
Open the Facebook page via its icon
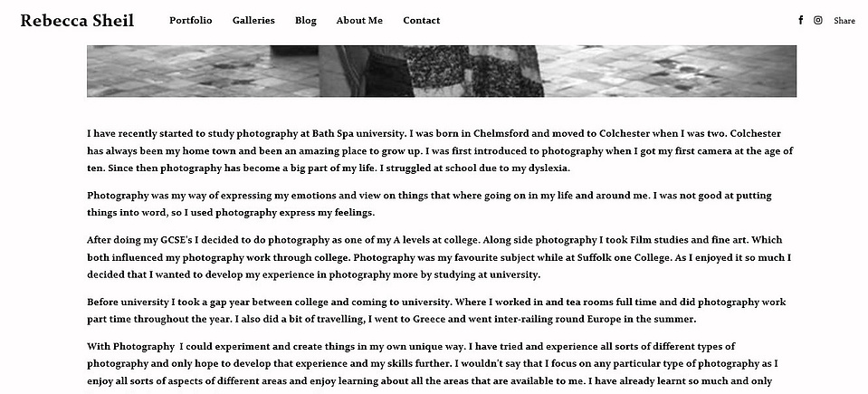pos(800,20)
